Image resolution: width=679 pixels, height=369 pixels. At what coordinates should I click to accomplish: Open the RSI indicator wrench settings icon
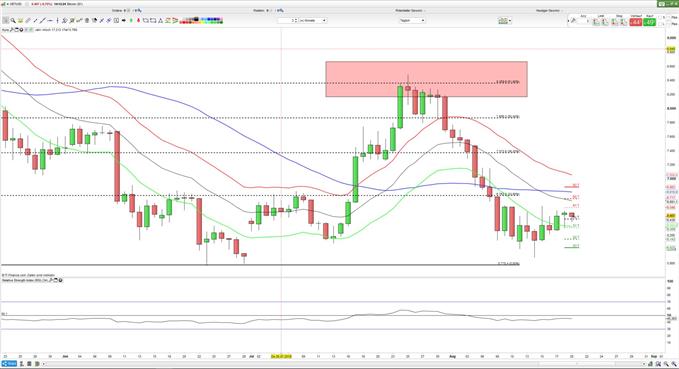tap(51, 280)
